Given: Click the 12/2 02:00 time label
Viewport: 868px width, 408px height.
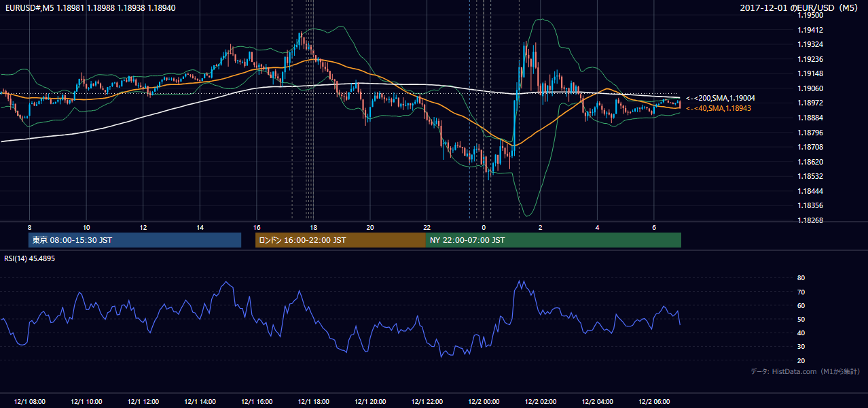Looking at the screenshot, I should [541, 402].
